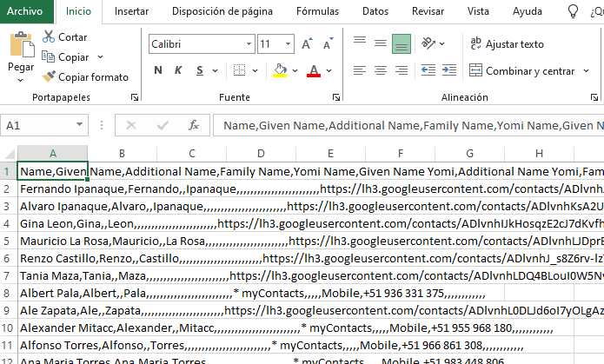Align text right
The height and width of the screenshot is (364, 604).
402,70
